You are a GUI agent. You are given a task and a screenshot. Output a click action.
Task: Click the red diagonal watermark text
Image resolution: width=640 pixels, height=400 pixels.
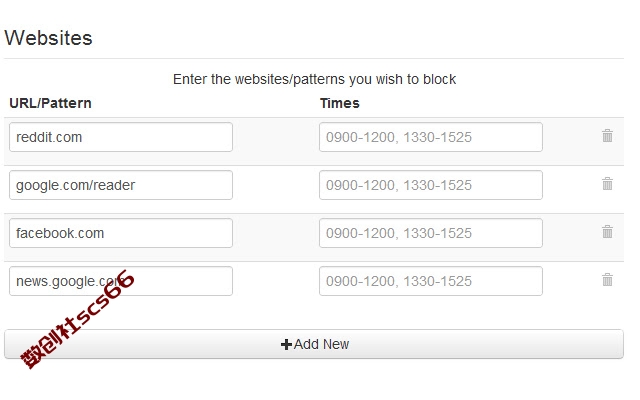78,319
